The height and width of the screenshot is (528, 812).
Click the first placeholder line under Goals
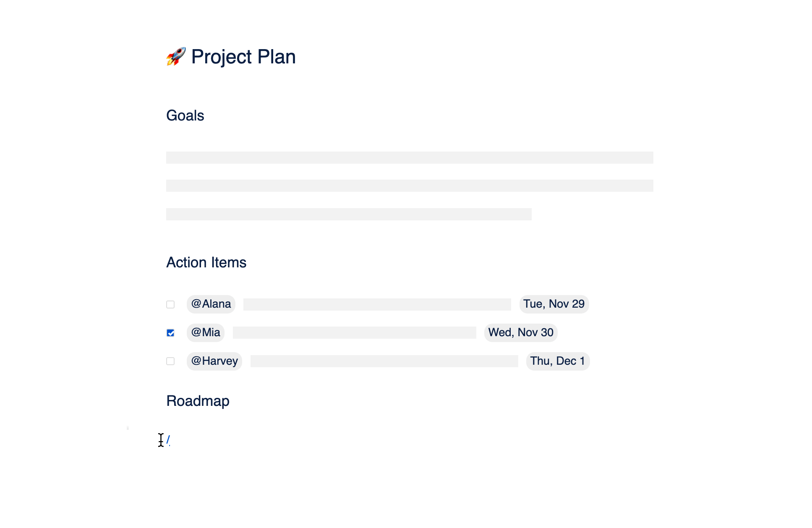coord(410,157)
